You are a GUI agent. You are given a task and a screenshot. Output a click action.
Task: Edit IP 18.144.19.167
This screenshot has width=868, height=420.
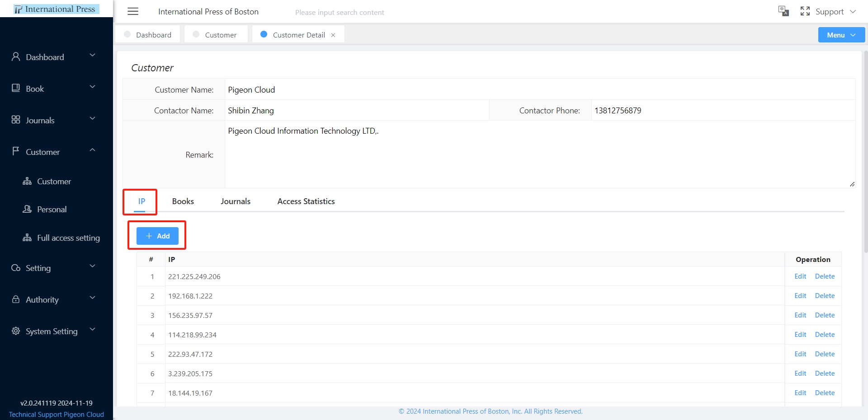click(x=800, y=393)
